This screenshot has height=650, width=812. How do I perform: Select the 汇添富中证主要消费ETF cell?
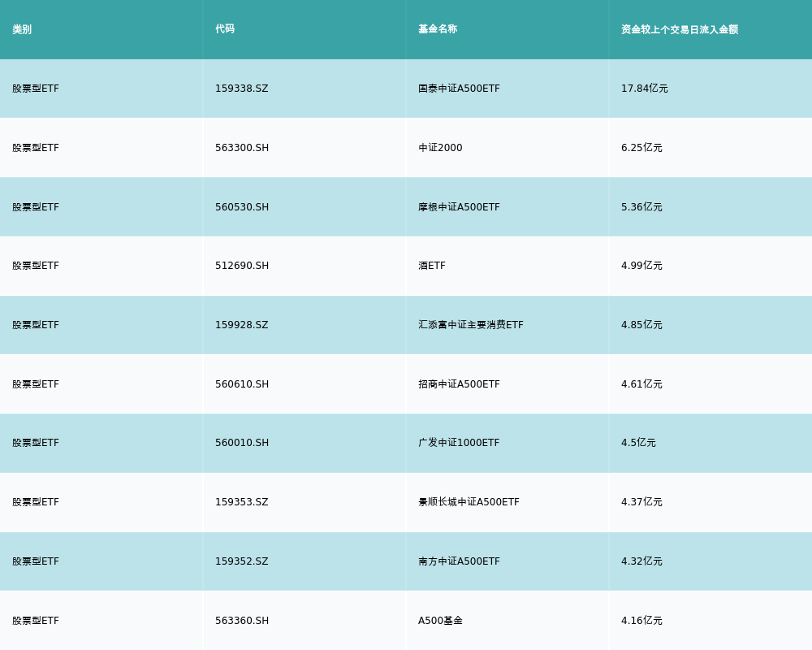click(471, 325)
